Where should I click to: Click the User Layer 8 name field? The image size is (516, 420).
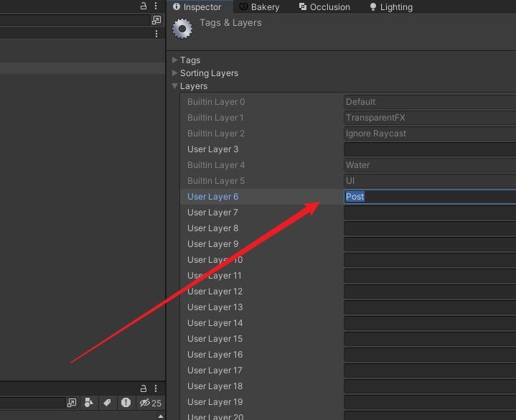coord(430,228)
